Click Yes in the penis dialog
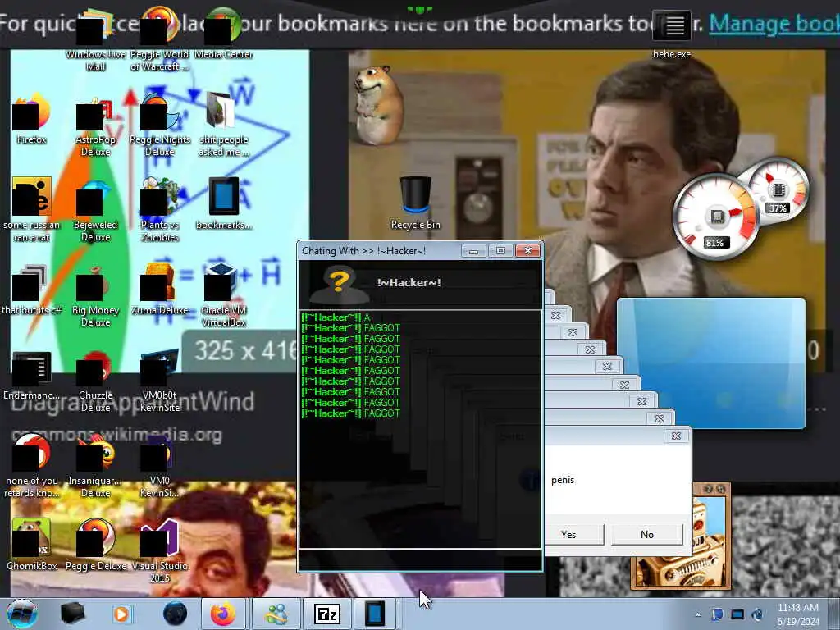Image resolution: width=840 pixels, height=630 pixels. (x=568, y=534)
